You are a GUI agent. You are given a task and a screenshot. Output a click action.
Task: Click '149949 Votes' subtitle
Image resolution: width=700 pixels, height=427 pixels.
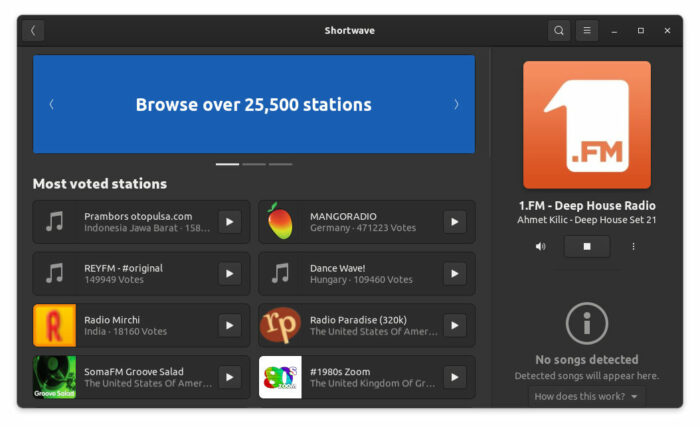pyautogui.click(x=114, y=280)
